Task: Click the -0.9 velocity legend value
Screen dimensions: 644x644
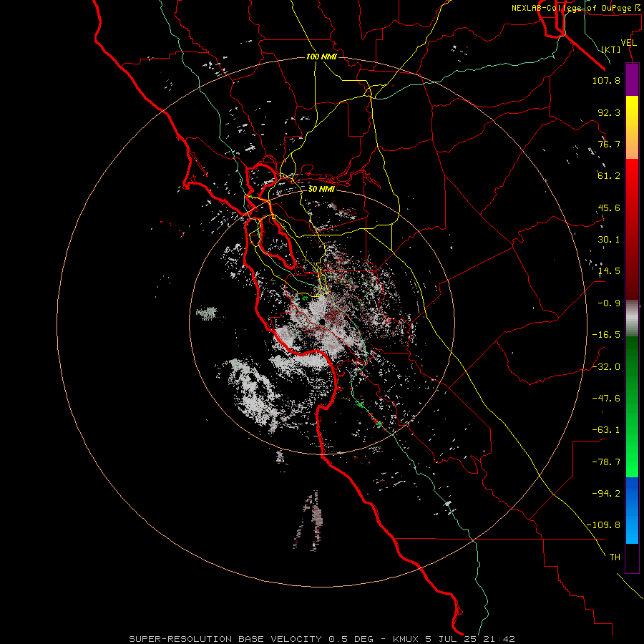Action: (x=609, y=303)
